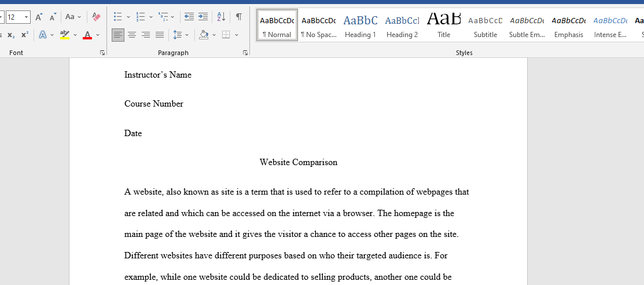Increase paragraph indent

click(x=203, y=17)
